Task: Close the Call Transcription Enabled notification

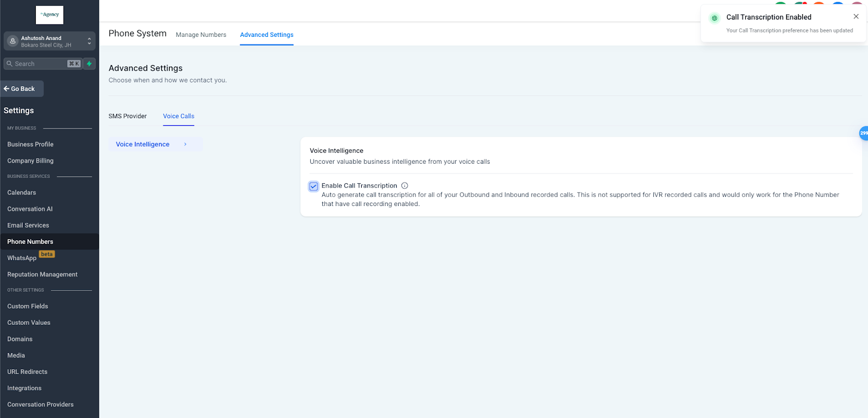Action: [x=856, y=17]
